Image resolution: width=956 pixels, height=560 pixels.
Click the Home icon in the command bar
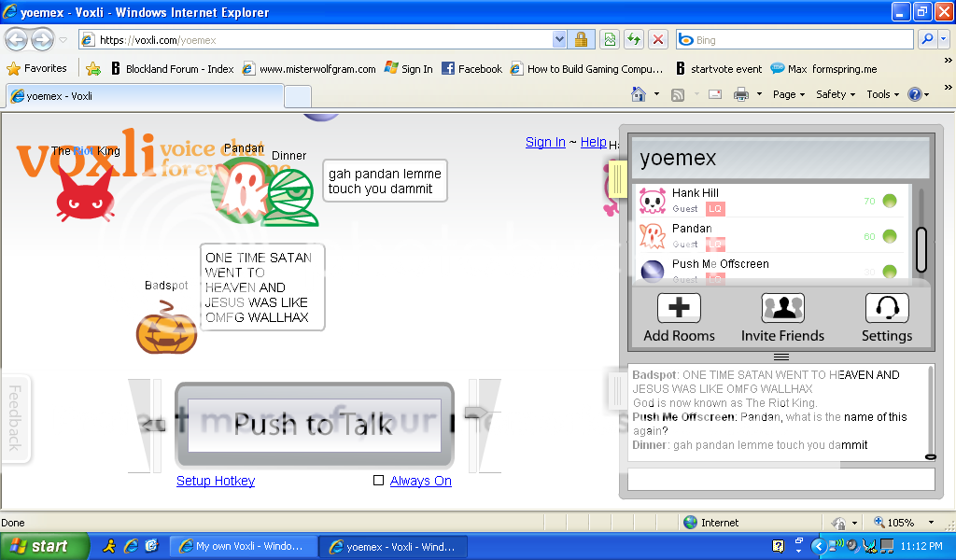[x=639, y=94]
